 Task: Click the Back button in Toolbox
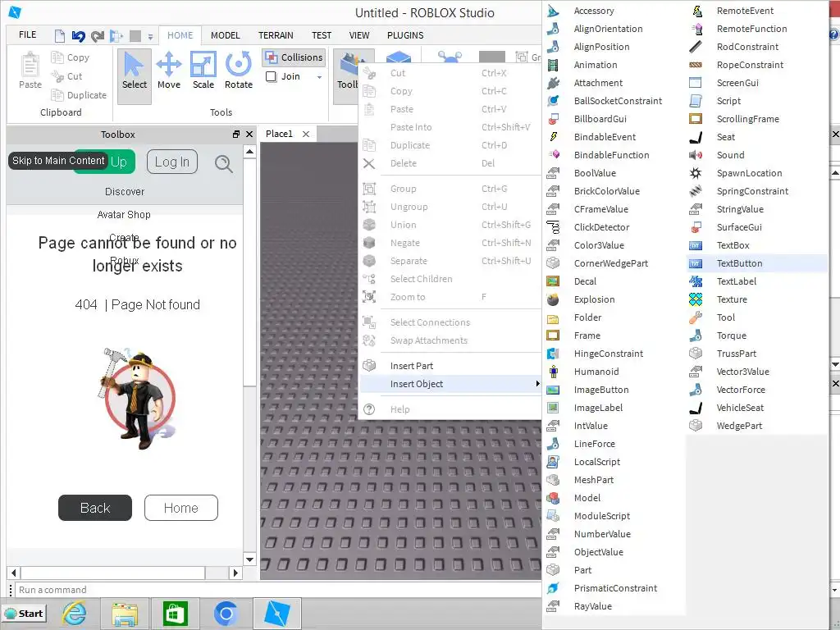point(95,508)
